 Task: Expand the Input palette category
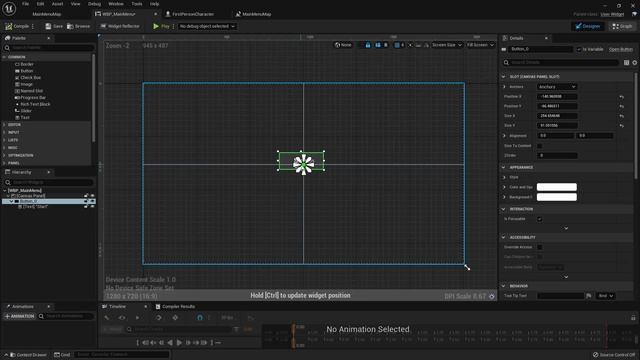tap(4, 132)
